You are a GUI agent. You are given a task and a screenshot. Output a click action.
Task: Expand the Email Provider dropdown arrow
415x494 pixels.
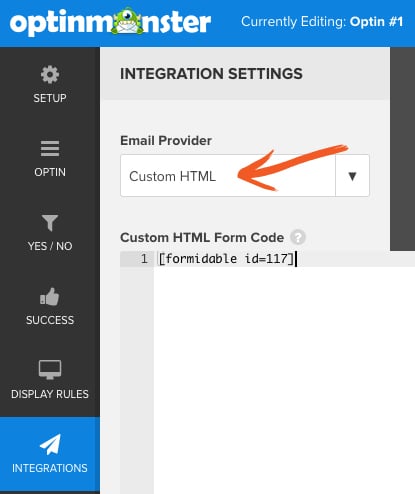(x=352, y=176)
